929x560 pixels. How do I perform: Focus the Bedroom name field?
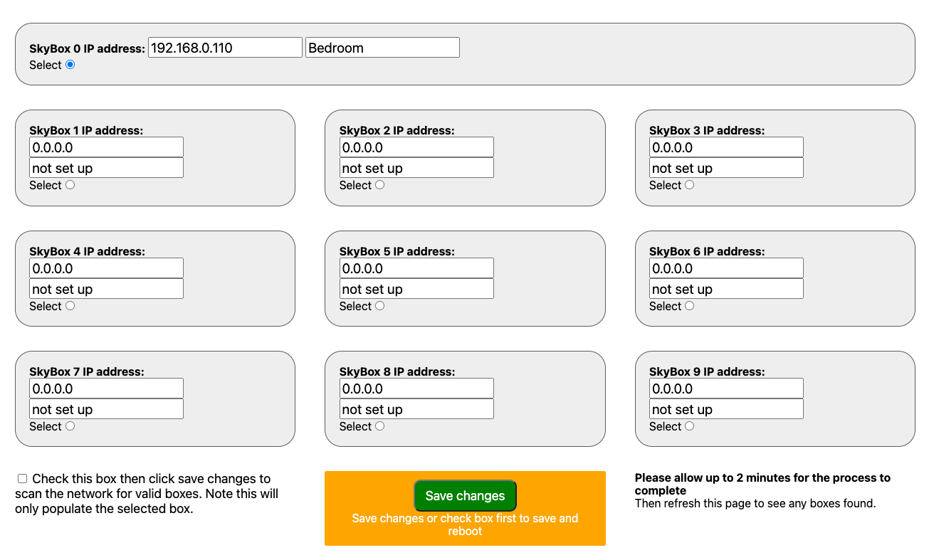382,48
